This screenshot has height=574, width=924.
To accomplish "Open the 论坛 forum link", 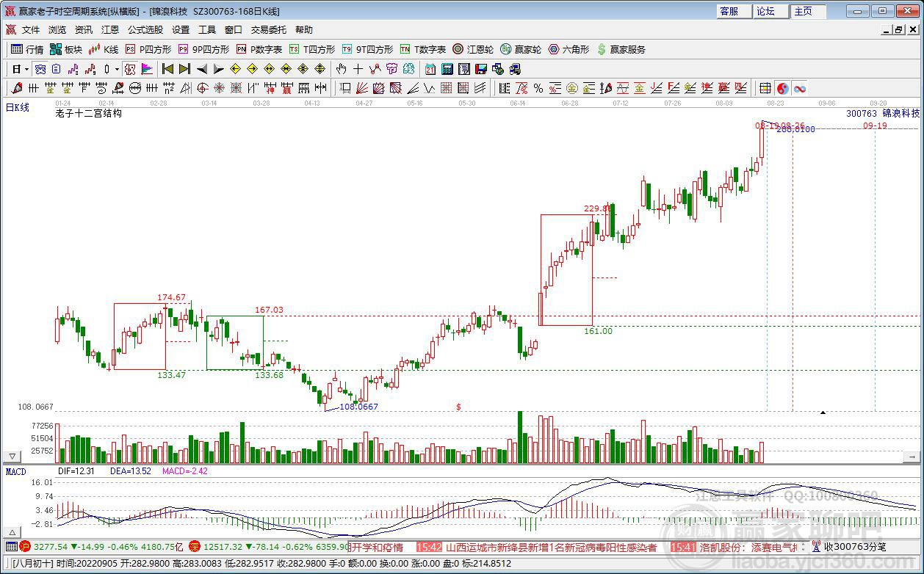I will tap(770, 11).
